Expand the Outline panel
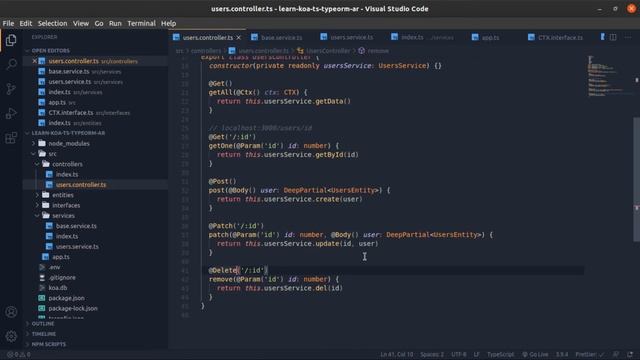This screenshot has height=360, width=640. [x=42, y=324]
